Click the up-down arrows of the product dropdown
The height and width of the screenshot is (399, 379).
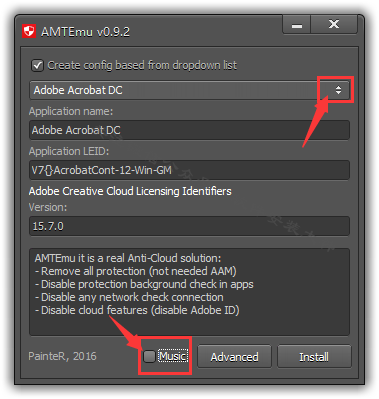click(x=338, y=90)
